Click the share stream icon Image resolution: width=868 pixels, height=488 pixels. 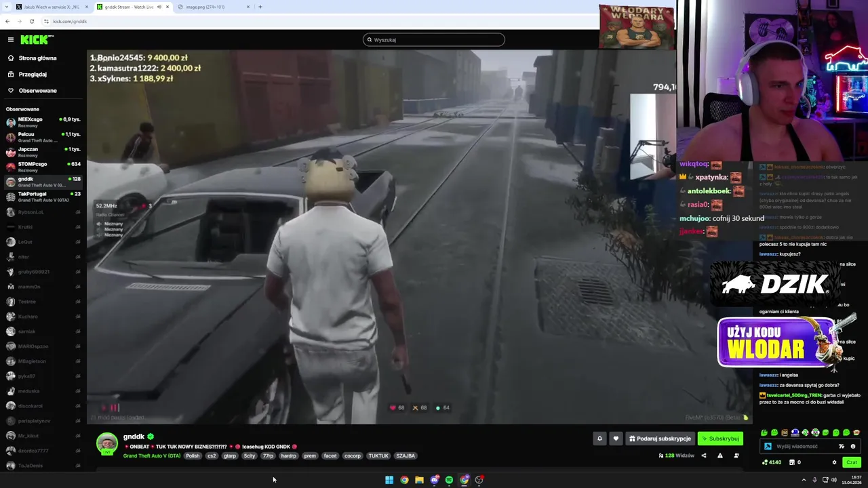point(703,455)
